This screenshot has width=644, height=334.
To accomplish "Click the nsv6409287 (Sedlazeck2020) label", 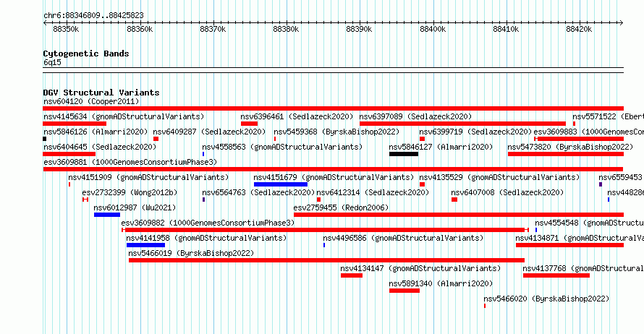I will [x=209, y=132].
